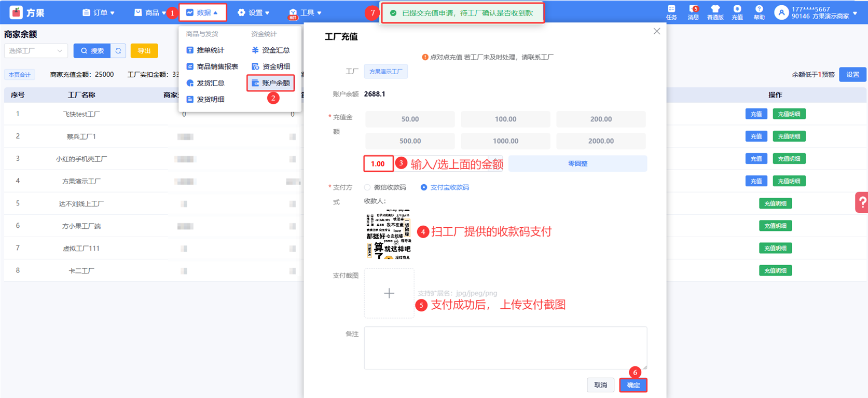Click the 设置 button beside 余额低于1预警
The width and height of the screenshot is (868, 398).
click(x=852, y=75)
